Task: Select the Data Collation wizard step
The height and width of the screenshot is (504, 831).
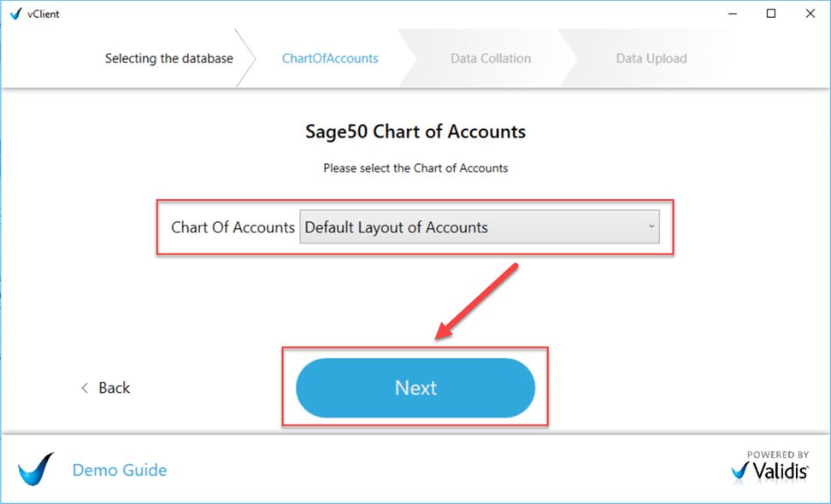Action: pos(489,58)
